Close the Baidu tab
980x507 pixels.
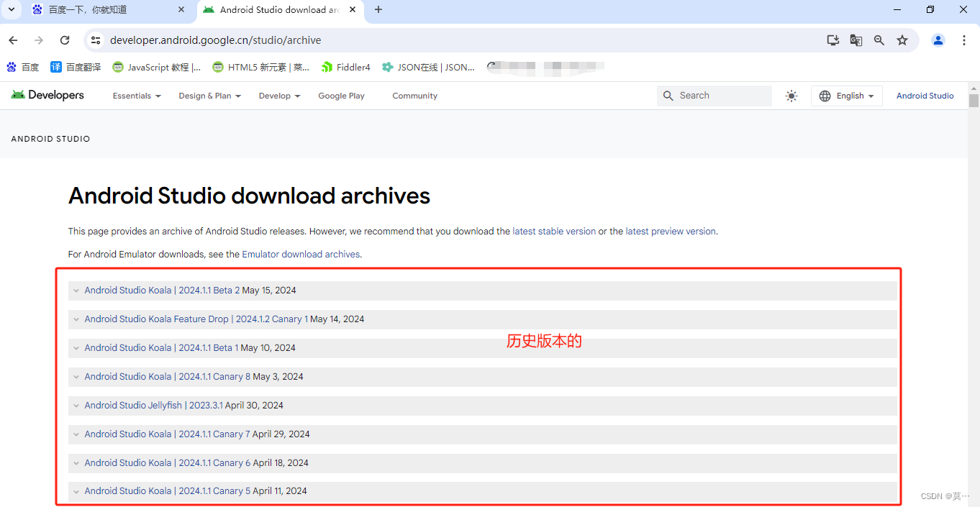tap(181, 9)
